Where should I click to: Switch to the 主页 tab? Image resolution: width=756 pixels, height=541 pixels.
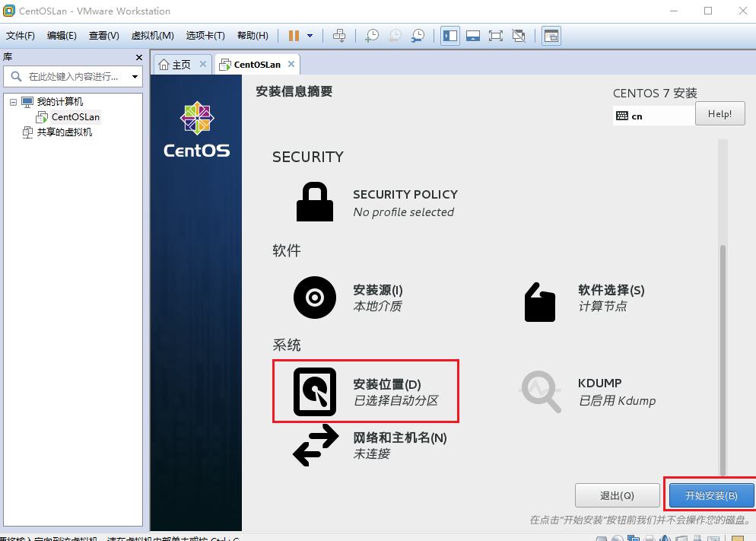pyautogui.click(x=183, y=65)
